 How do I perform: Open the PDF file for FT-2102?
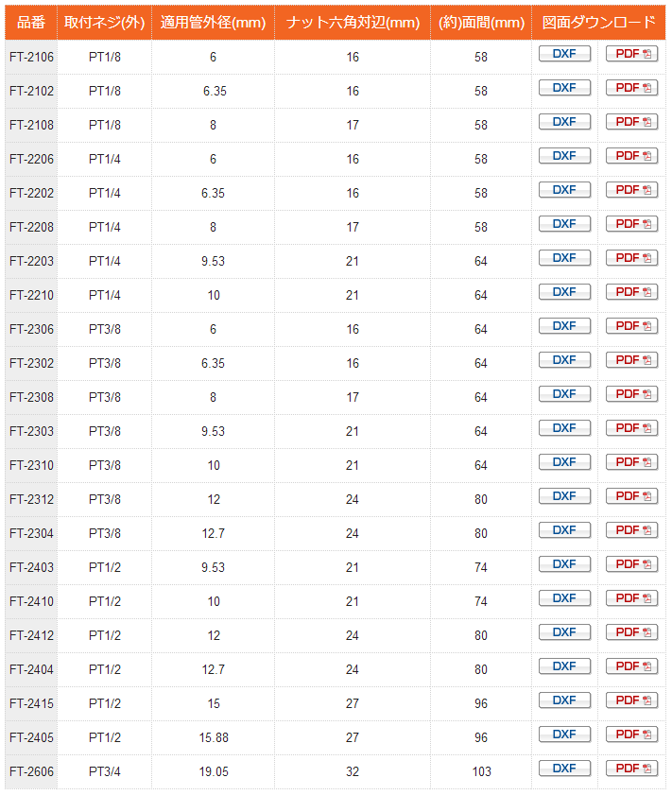coord(632,88)
